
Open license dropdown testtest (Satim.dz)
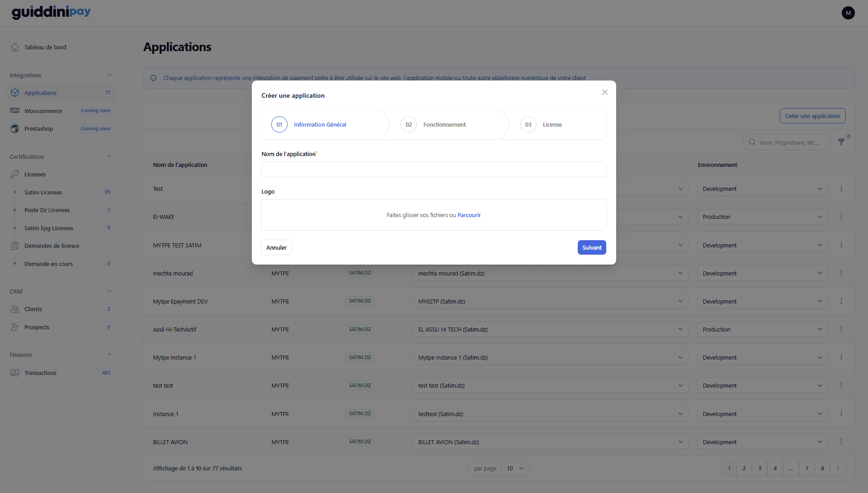click(x=550, y=414)
